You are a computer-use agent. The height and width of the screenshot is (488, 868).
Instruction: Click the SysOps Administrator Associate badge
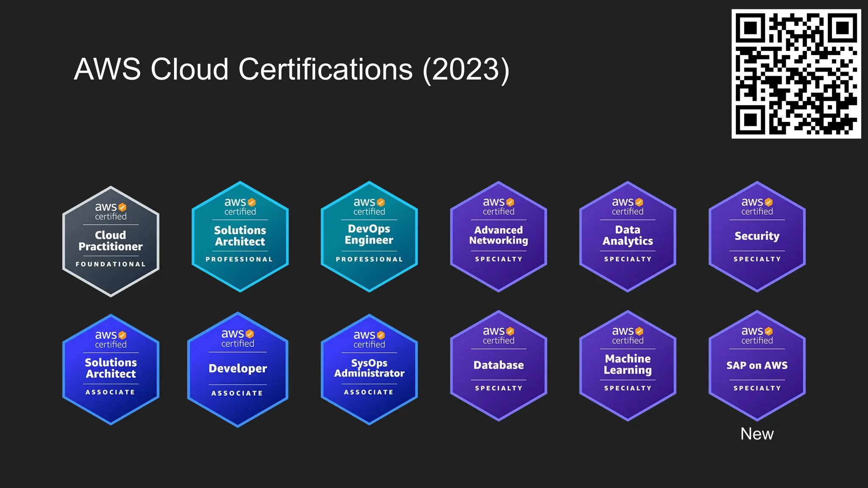click(369, 369)
